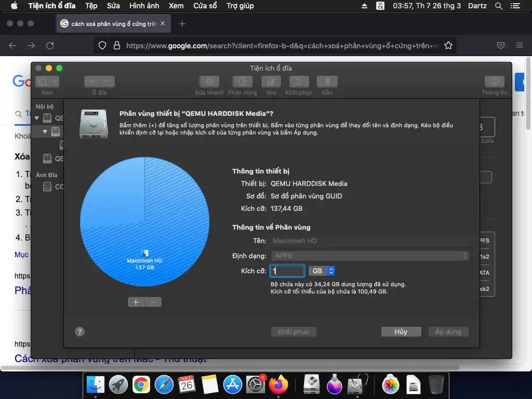Launch Launchpad from the dock

pos(118,385)
